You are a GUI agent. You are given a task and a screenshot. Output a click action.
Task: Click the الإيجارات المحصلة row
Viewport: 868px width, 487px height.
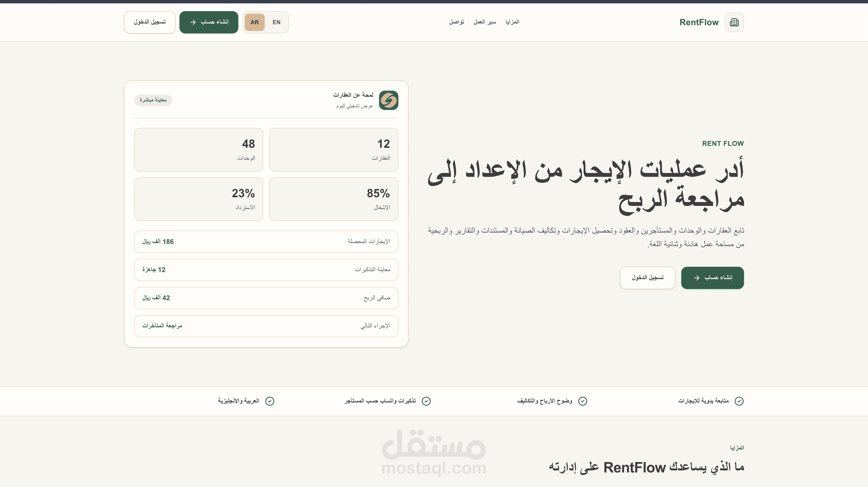pyautogui.click(x=266, y=242)
